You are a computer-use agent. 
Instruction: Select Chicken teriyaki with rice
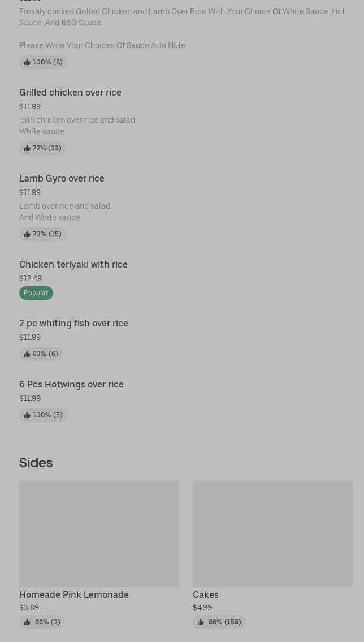coord(73,264)
